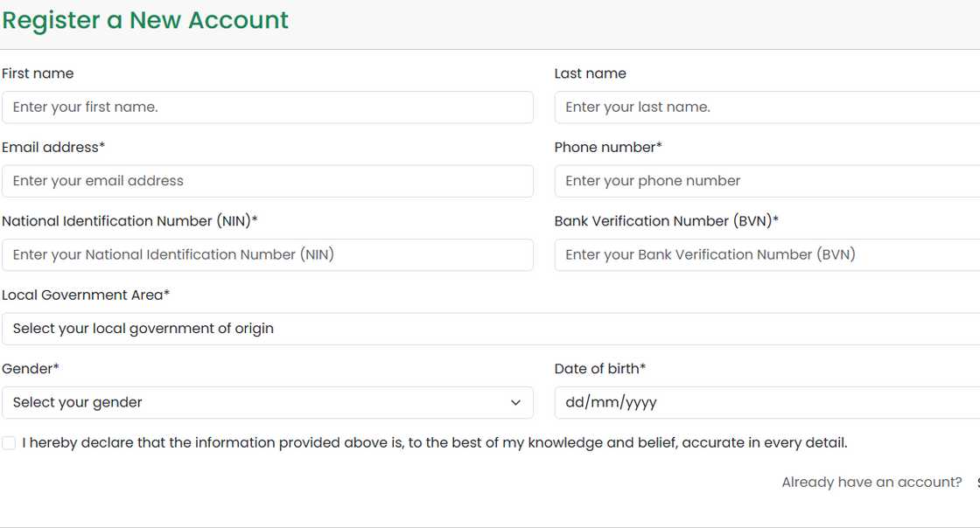The width and height of the screenshot is (980, 528).
Task: Click the BVN entry text box
Action: pyautogui.click(x=766, y=254)
